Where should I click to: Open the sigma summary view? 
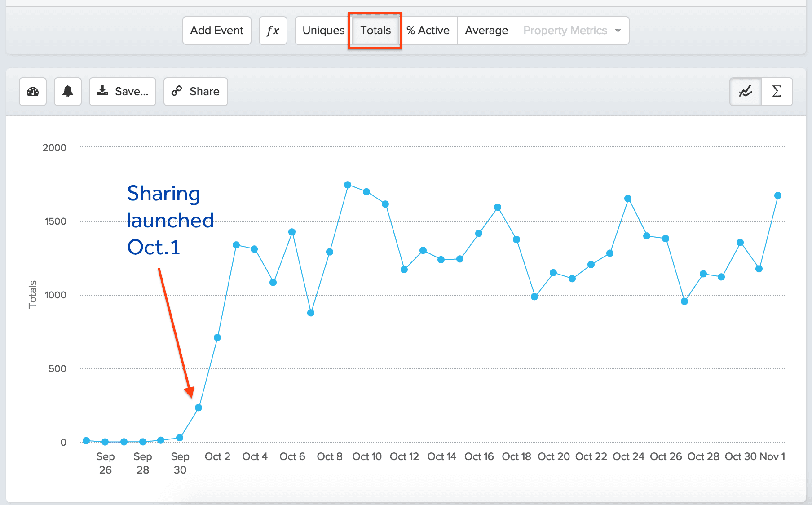click(777, 91)
